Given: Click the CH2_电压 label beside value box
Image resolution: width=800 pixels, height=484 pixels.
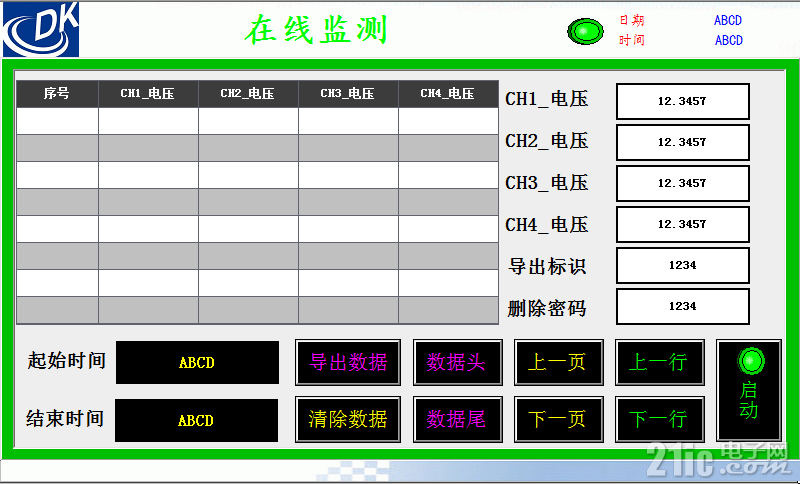Looking at the screenshot, I should click(547, 141).
